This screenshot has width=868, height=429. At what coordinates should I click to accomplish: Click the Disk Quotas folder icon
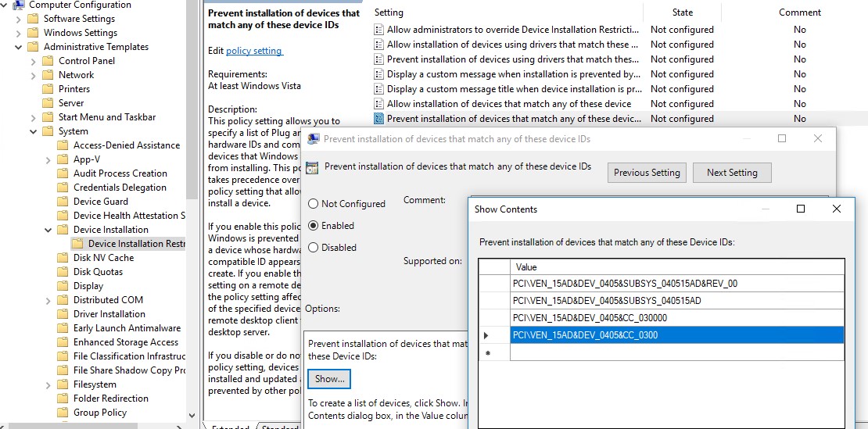[x=63, y=272]
